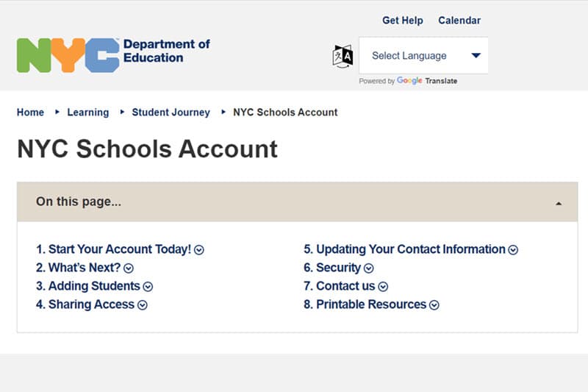The height and width of the screenshot is (392, 588).
Task: Click circled chevron beside Updating Your Contact Information
Action: (513, 250)
